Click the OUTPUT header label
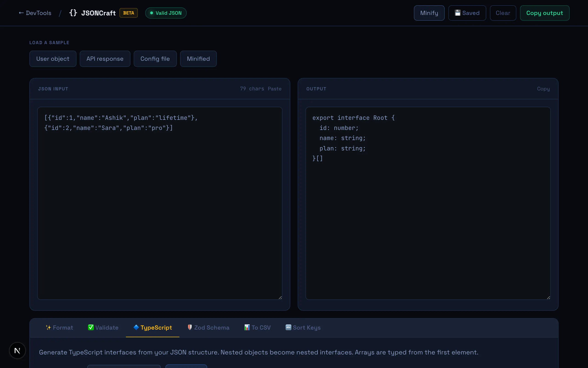This screenshot has width=588, height=368. (316, 89)
